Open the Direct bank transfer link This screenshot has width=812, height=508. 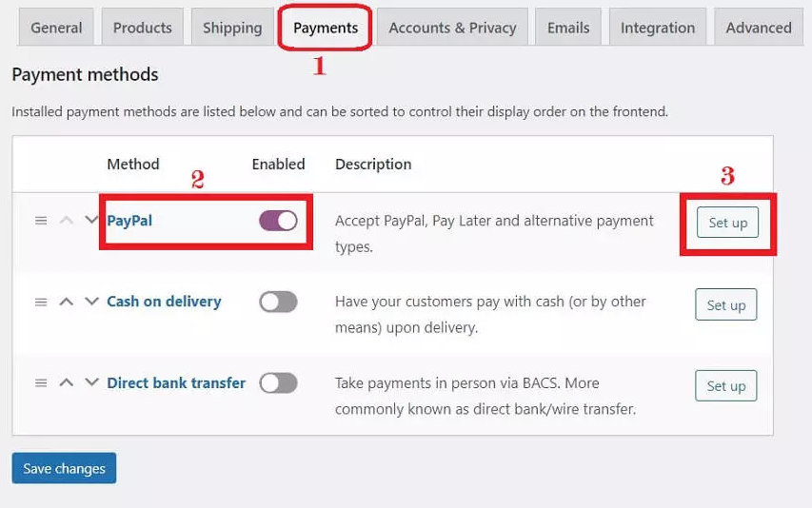(176, 383)
